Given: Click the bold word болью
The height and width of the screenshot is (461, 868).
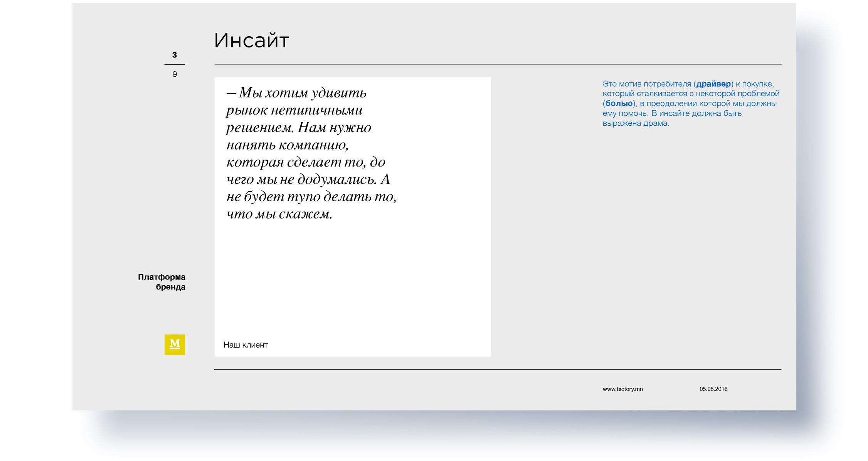Looking at the screenshot, I should point(619,103).
